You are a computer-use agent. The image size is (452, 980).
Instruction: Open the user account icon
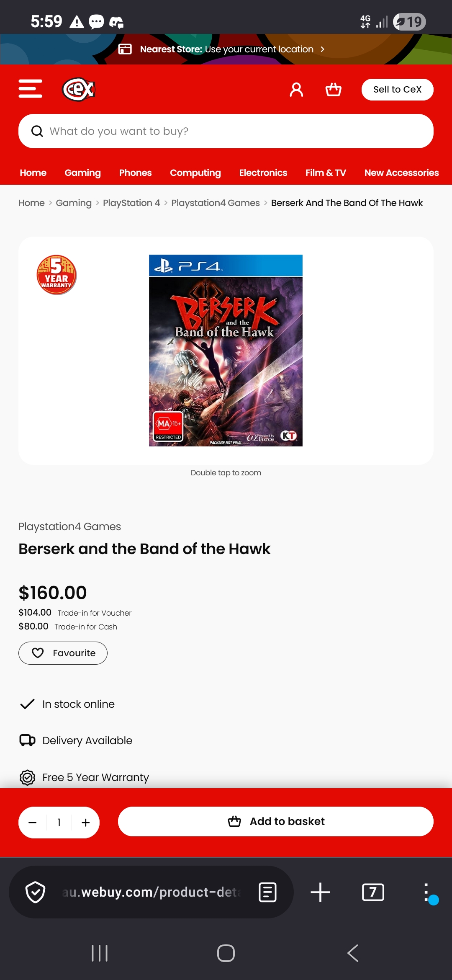(x=296, y=89)
